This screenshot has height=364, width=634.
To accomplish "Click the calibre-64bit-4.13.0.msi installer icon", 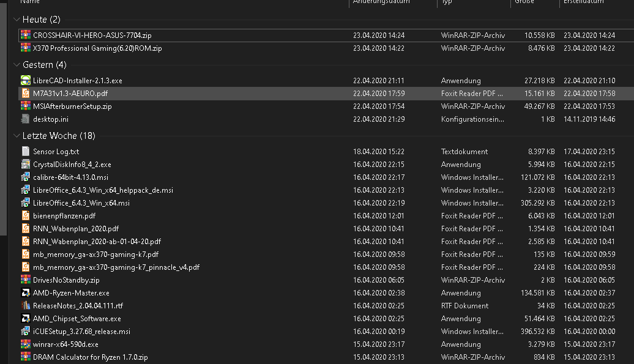I will (x=26, y=177).
